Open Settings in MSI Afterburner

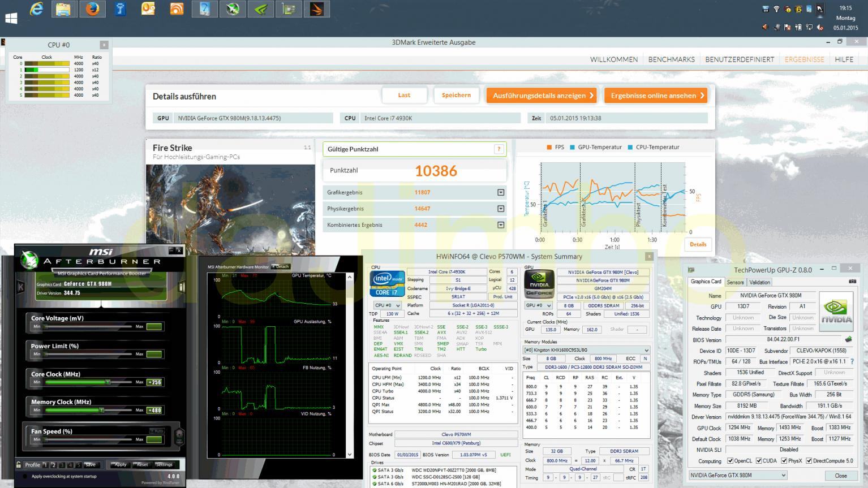coord(164,465)
